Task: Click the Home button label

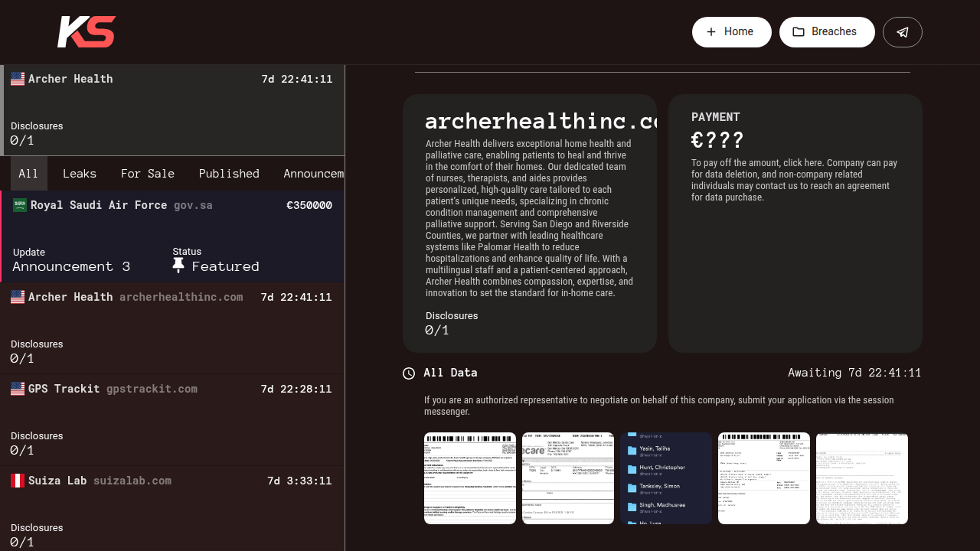Action: click(739, 32)
